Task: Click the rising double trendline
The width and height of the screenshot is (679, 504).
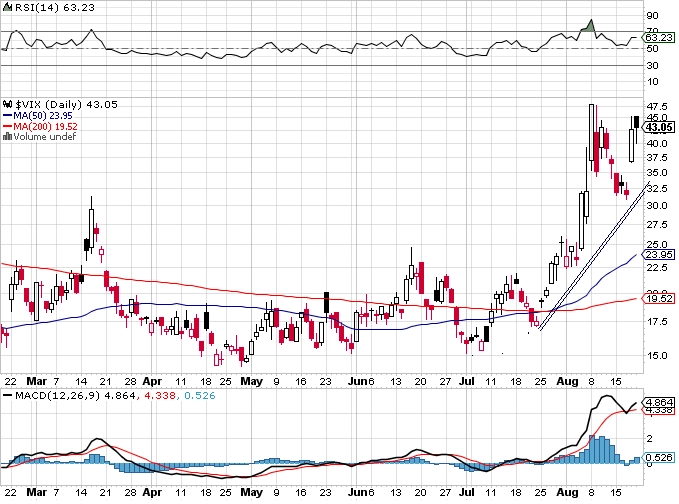Action: tap(593, 255)
